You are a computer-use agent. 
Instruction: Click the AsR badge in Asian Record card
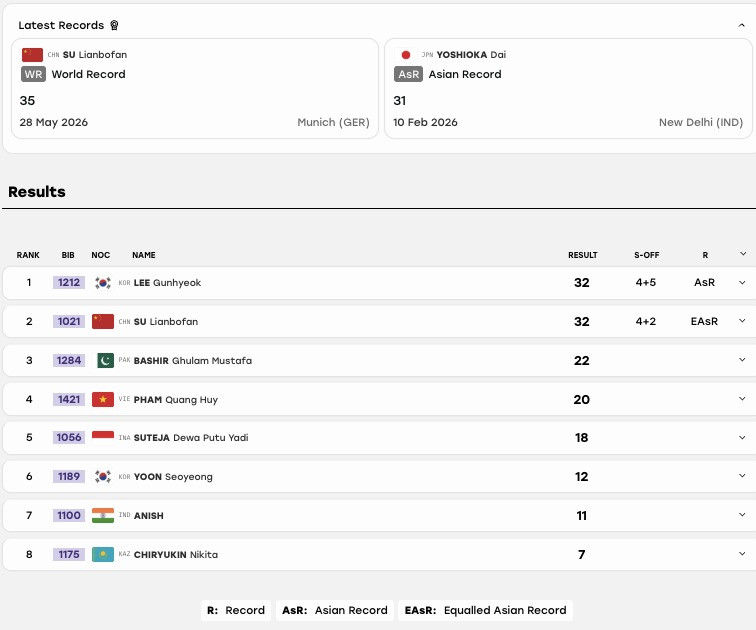408,74
